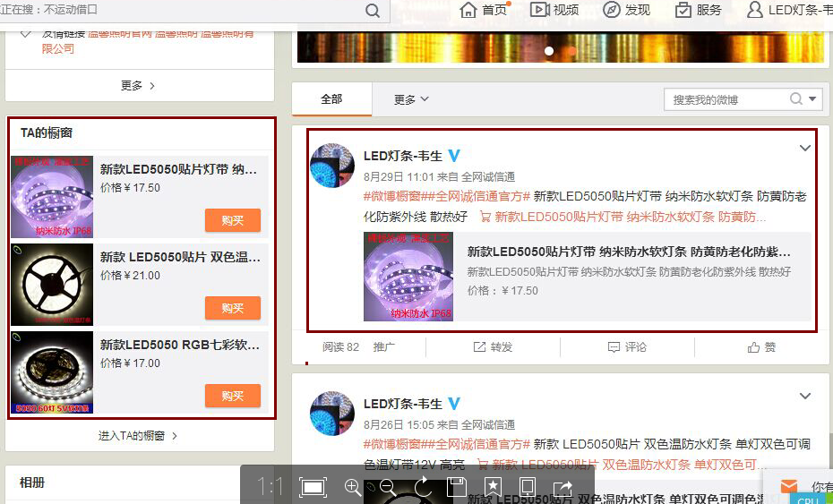Select the 全部 tab
The width and height of the screenshot is (833, 504).
(x=331, y=99)
